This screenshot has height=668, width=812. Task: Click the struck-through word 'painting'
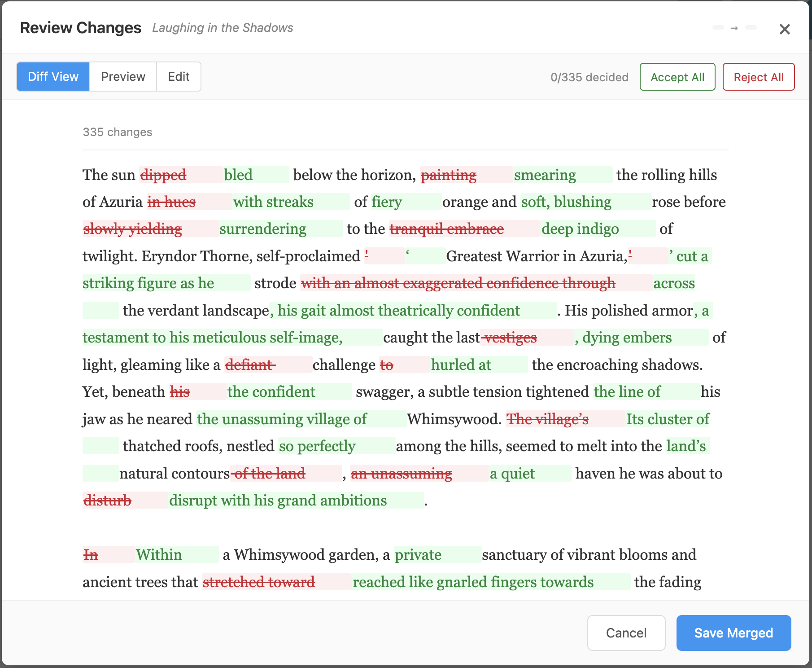tap(449, 175)
